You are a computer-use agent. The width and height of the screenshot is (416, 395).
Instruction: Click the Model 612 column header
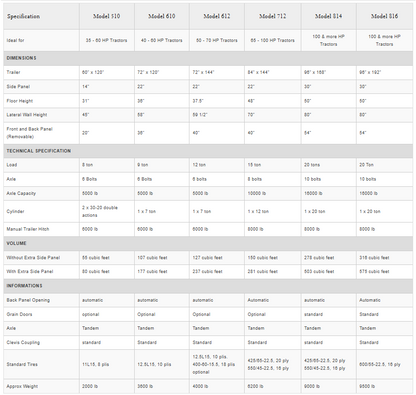tap(217, 16)
